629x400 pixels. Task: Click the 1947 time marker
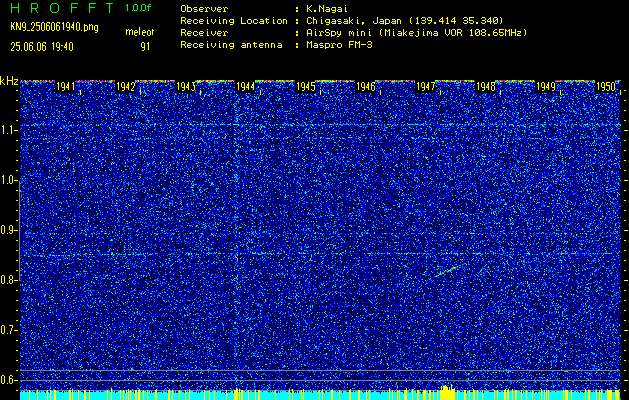[425, 87]
